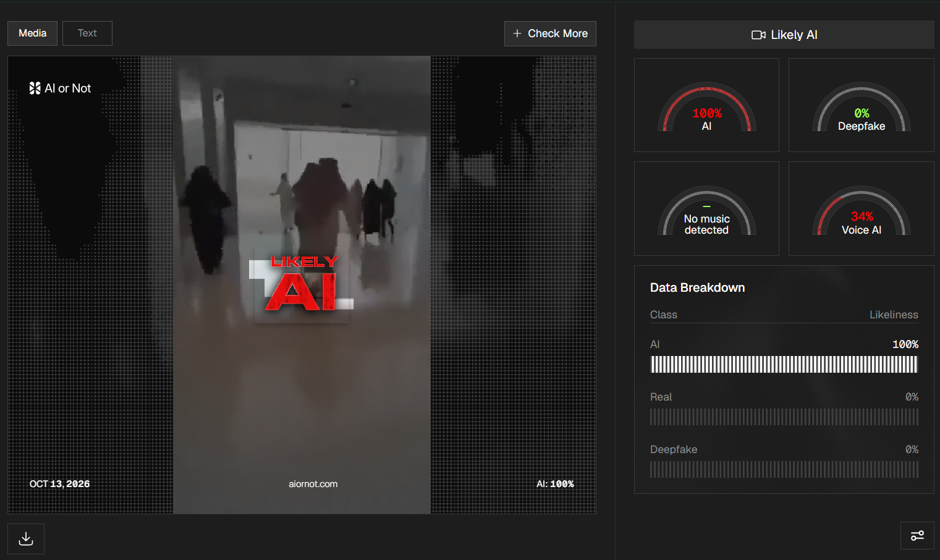940x560 pixels.
Task: Click the red LIKELY AI stamp
Action: 302,284
